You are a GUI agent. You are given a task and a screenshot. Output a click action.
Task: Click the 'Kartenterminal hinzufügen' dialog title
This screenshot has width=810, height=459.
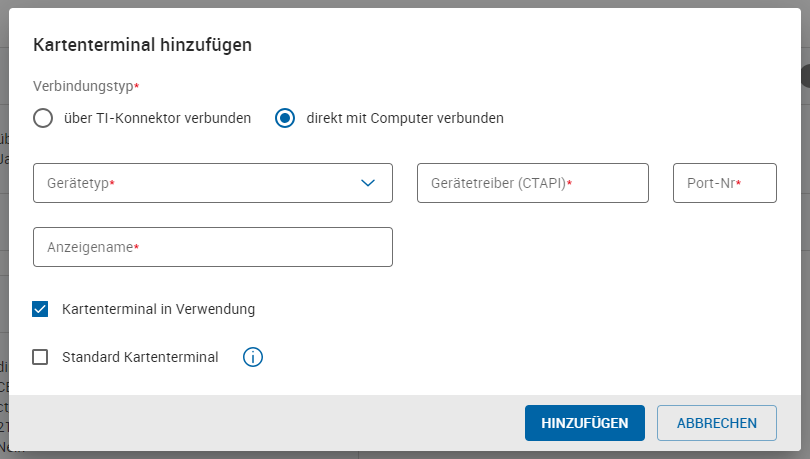coord(142,44)
